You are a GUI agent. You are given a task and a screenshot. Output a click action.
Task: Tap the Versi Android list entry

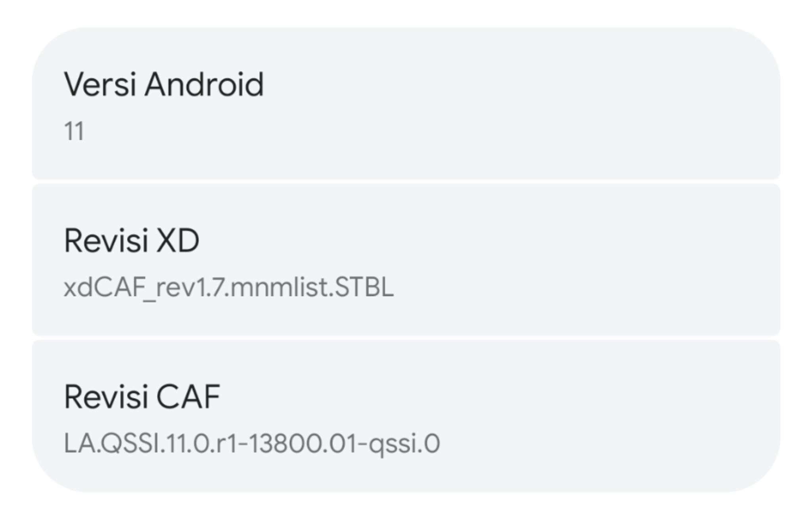click(406, 104)
